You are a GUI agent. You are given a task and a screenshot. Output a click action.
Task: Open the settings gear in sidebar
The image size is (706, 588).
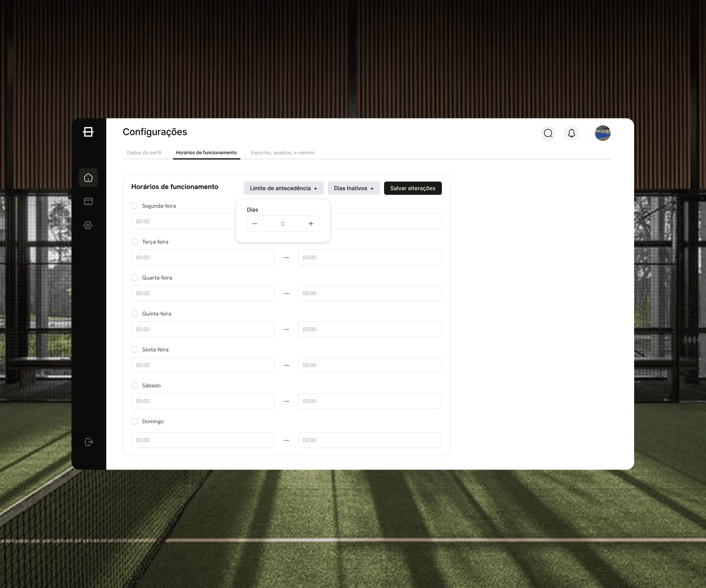[x=88, y=225]
